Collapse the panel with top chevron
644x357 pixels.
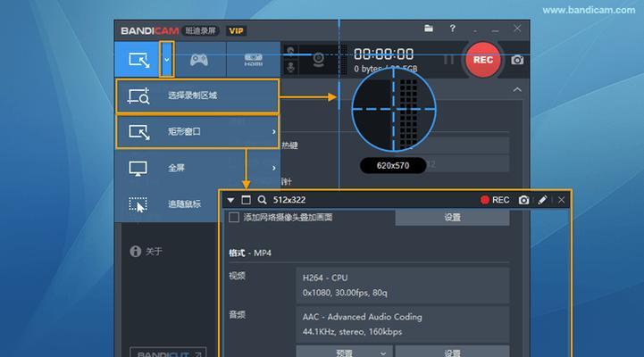coord(517,89)
